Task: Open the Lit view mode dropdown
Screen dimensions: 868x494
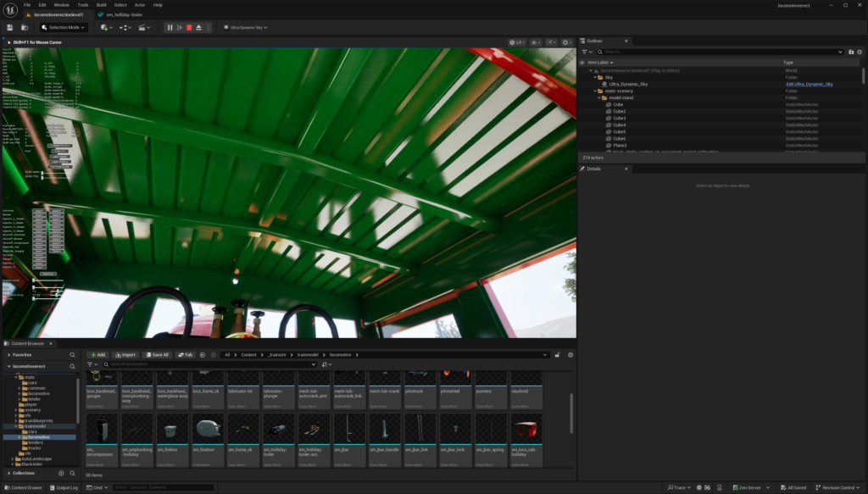Action: pos(517,42)
